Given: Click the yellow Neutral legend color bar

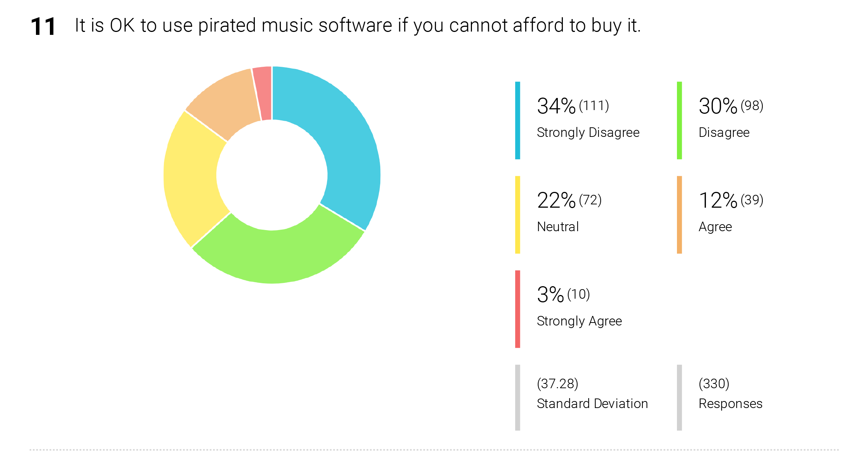Looking at the screenshot, I should click(517, 215).
